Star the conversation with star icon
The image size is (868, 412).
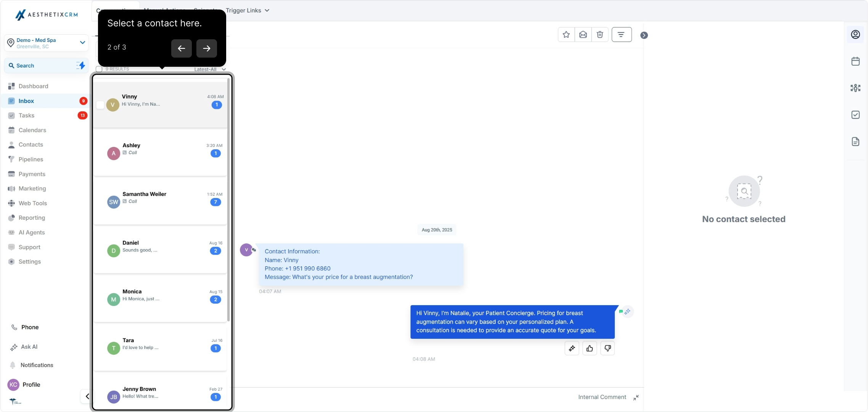point(566,35)
